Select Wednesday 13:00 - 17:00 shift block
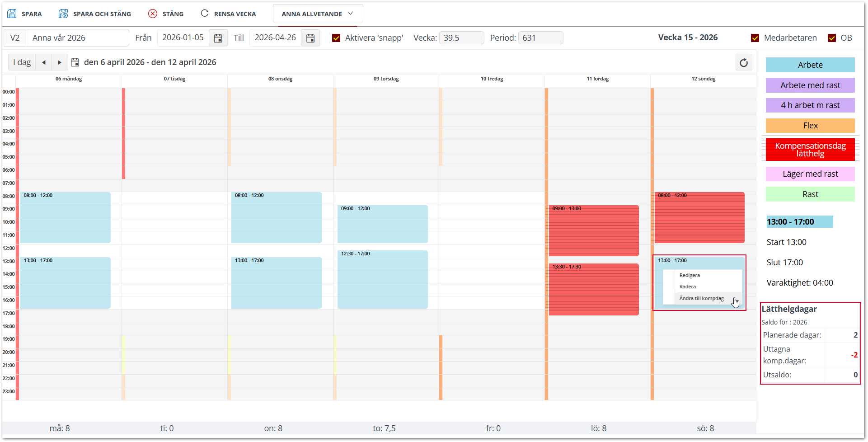868x442 pixels. click(277, 283)
